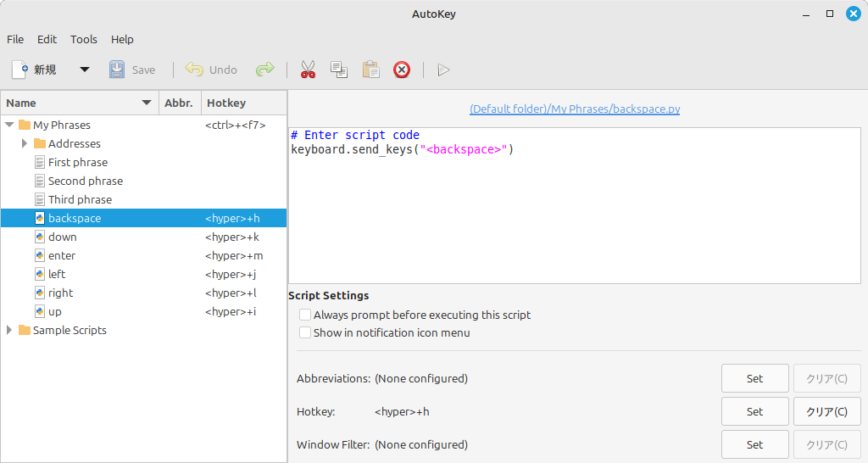Click the New (新規) document icon
This screenshot has height=463, width=868.
(20, 70)
